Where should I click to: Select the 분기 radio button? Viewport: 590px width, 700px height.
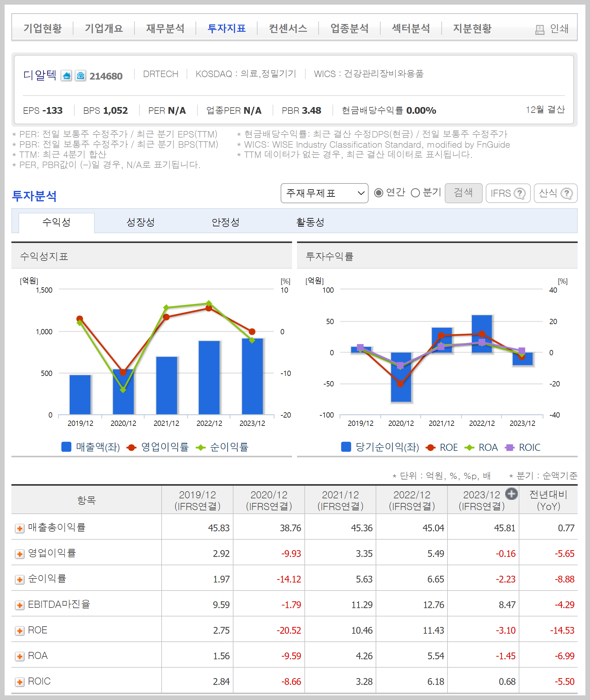pyautogui.click(x=416, y=193)
